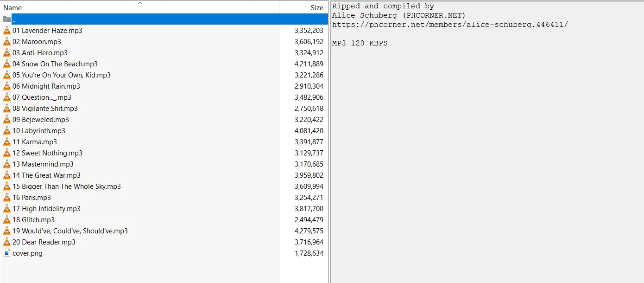Click the "Ripped and compiled by" comment line
This screenshot has width=644, height=283.
(x=383, y=6)
